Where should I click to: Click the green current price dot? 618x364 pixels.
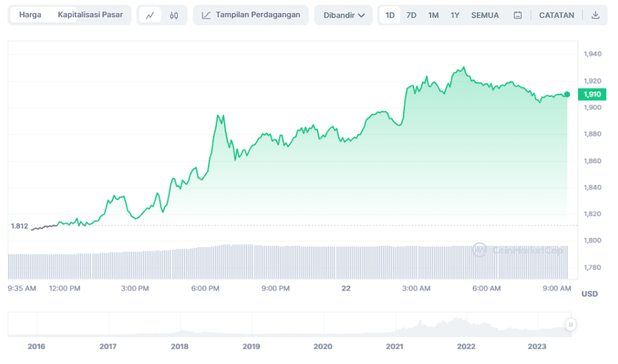(x=567, y=94)
